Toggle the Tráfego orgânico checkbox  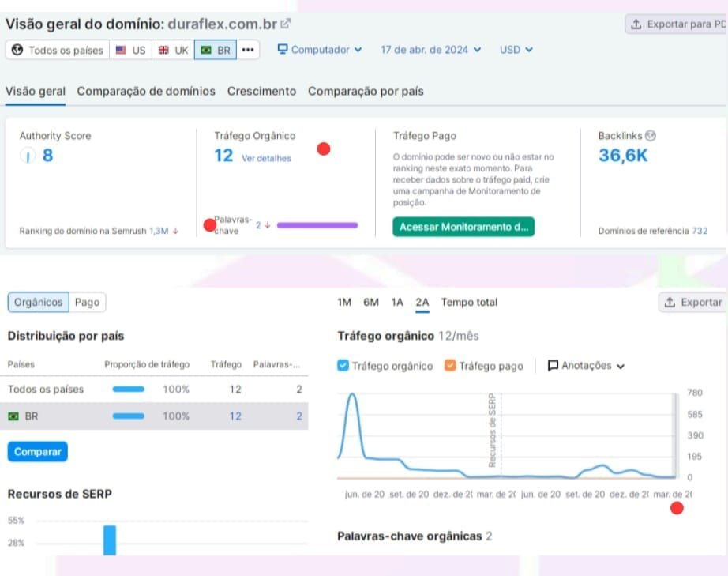pyautogui.click(x=343, y=366)
